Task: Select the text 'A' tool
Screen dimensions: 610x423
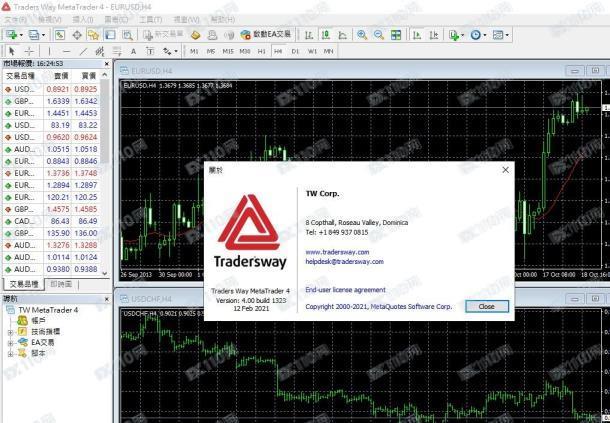Action: (133, 51)
